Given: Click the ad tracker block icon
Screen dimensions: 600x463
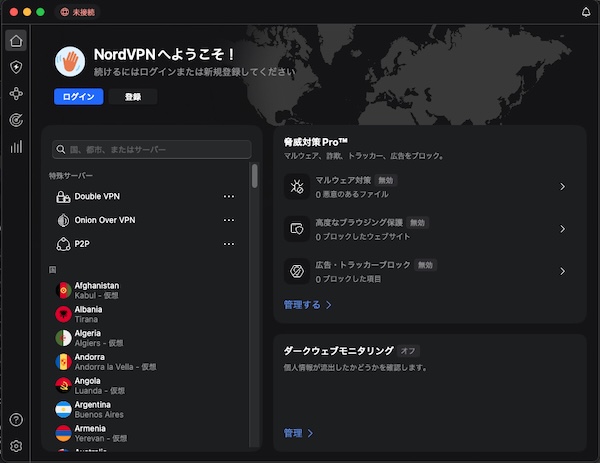Looking at the screenshot, I should point(297,271).
